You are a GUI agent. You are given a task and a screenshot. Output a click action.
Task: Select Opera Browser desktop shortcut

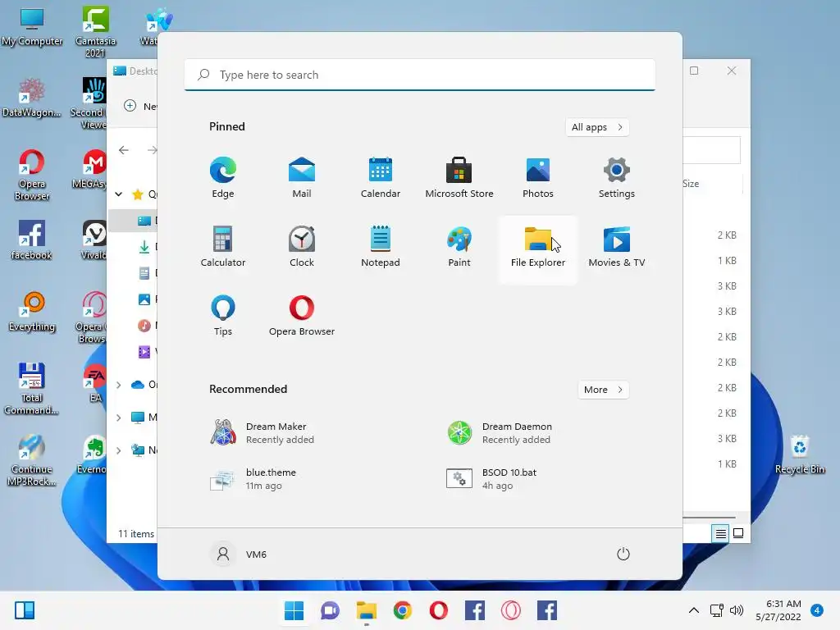(32, 175)
